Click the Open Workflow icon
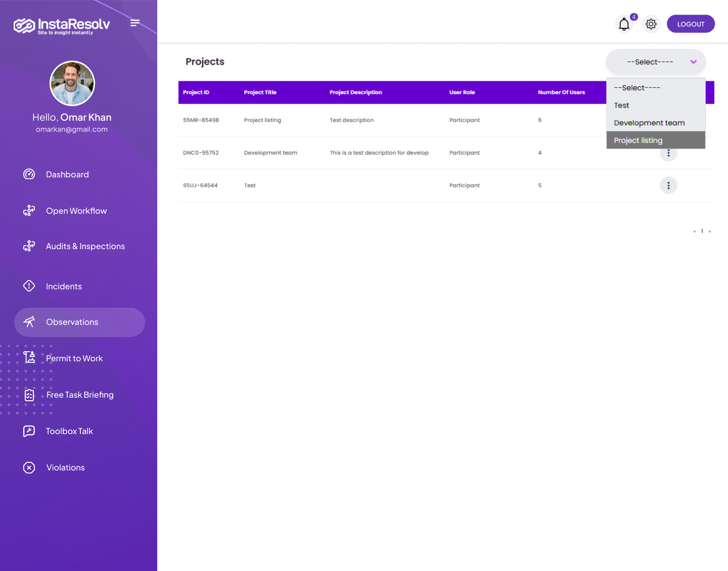728x571 pixels. pos(29,211)
